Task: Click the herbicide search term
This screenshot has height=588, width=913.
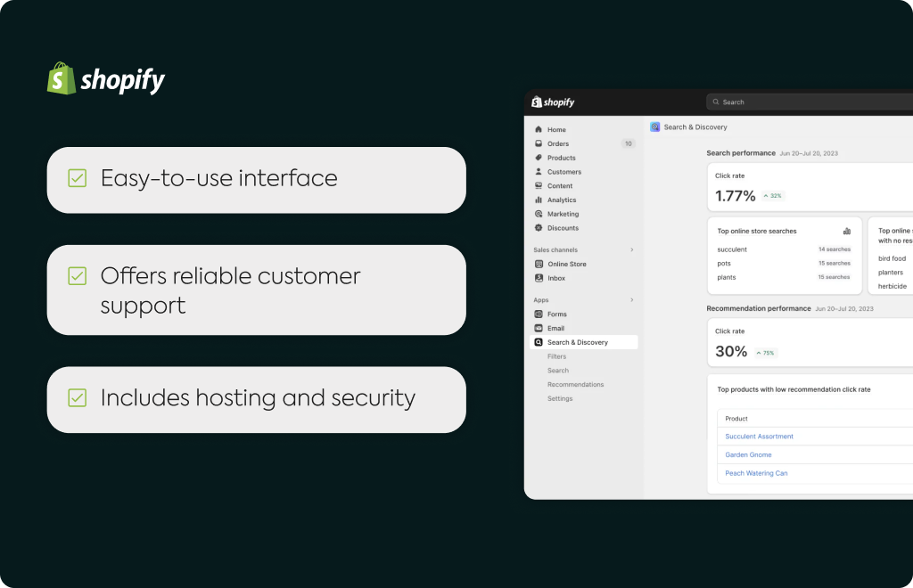Action: (x=892, y=286)
